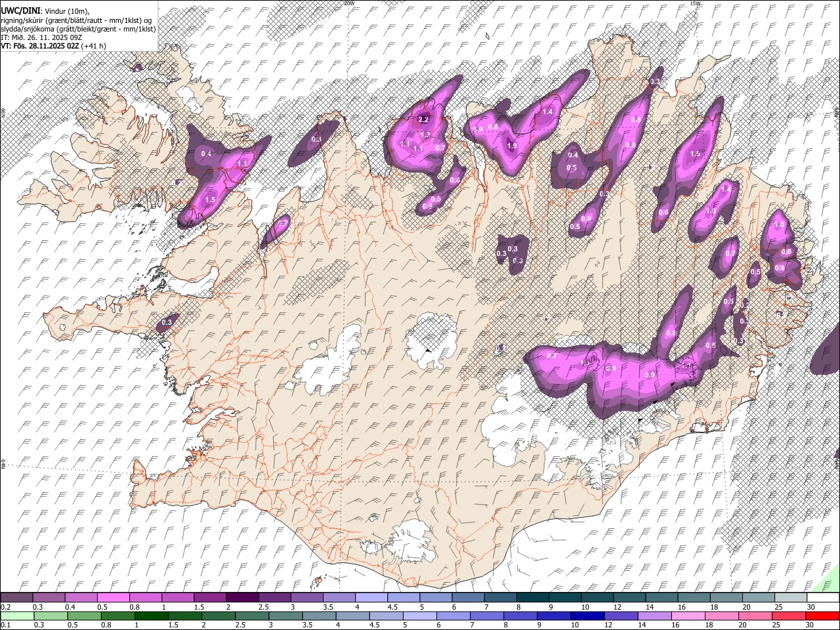
Task: Select lower legend swatch between 10 and 12
Action: pos(586,616)
